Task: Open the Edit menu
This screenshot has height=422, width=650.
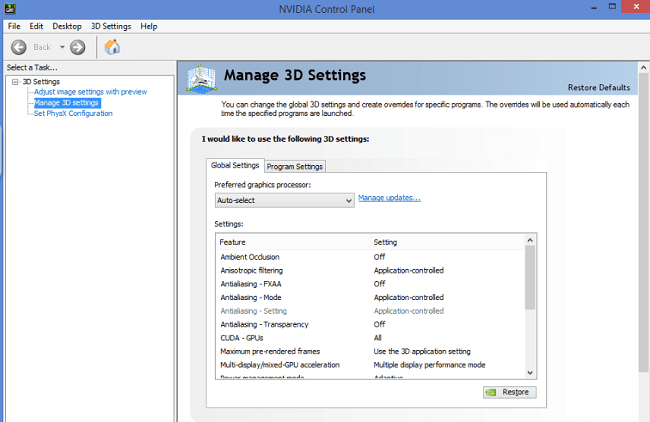Action: click(x=36, y=26)
